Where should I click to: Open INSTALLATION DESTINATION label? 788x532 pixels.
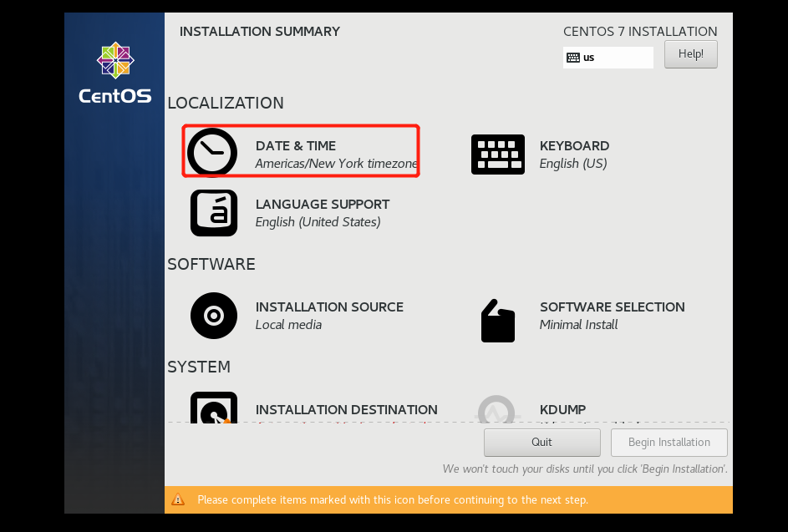(346, 409)
